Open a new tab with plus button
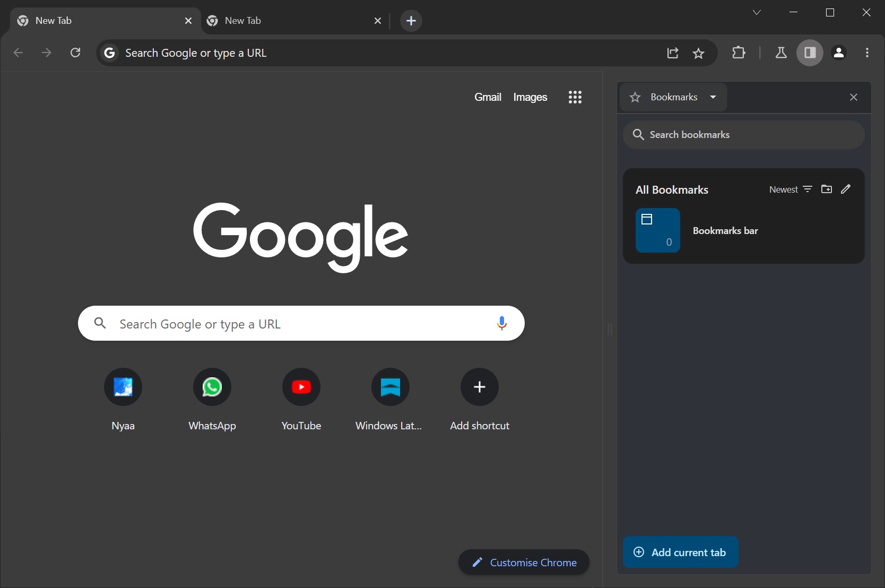The width and height of the screenshot is (885, 588). 411,21
